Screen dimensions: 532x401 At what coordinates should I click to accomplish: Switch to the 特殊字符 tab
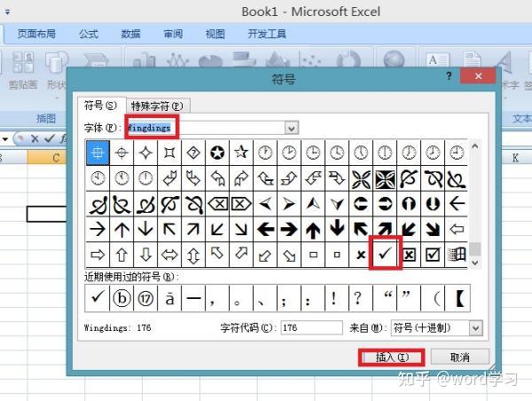click(x=157, y=106)
